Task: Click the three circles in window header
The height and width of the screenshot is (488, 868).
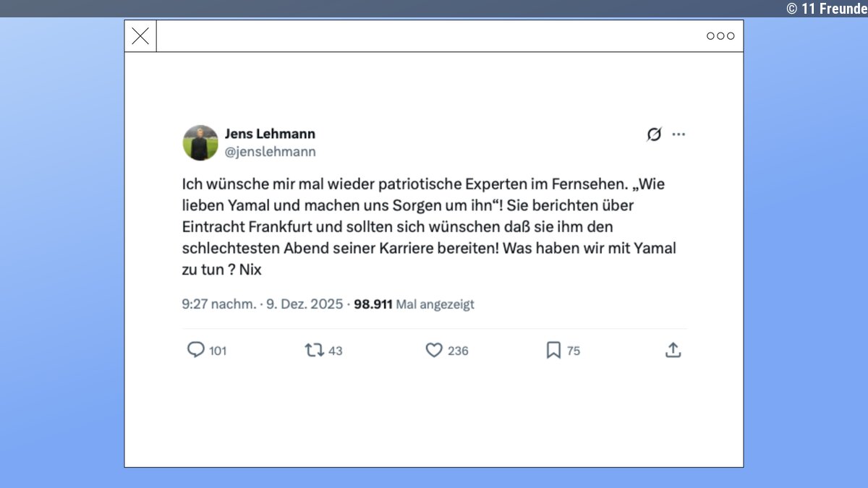Action: pyautogui.click(x=720, y=36)
